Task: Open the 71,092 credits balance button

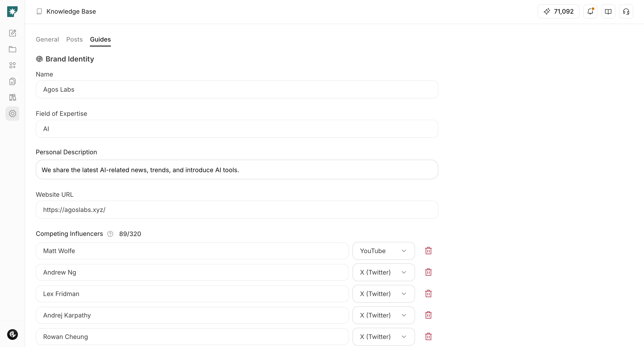Action: point(558,11)
